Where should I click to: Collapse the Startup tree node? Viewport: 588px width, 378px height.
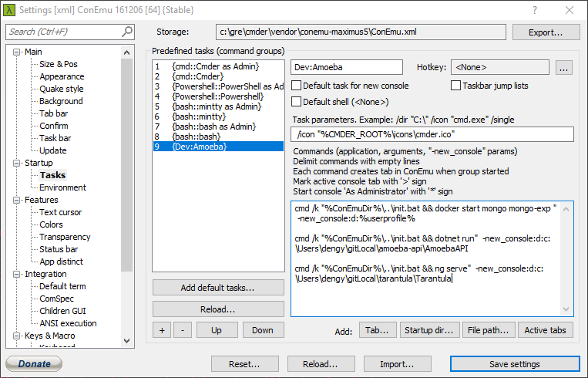(16, 163)
